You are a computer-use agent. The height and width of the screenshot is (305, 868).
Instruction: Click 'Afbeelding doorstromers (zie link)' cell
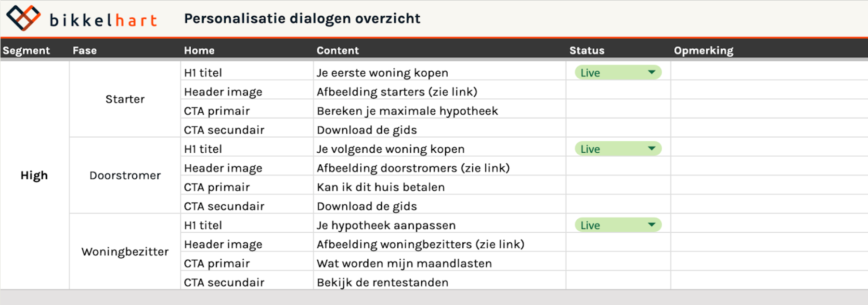(x=440, y=168)
